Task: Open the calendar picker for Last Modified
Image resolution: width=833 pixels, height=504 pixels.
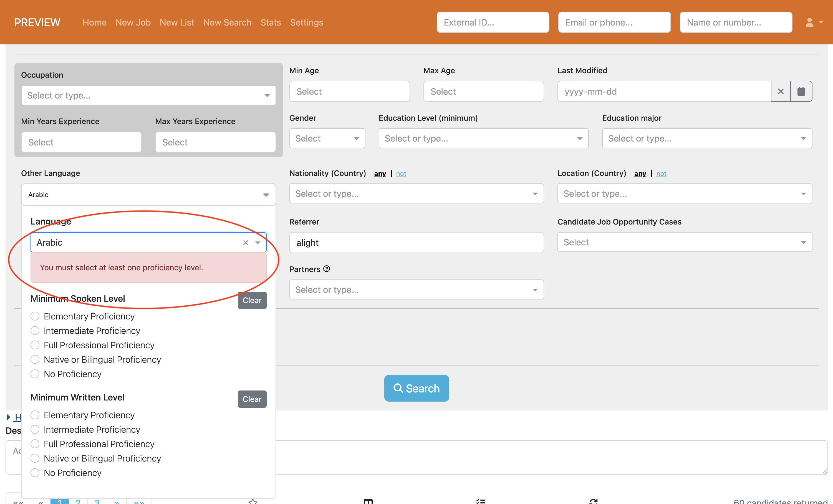Action: 801,91
